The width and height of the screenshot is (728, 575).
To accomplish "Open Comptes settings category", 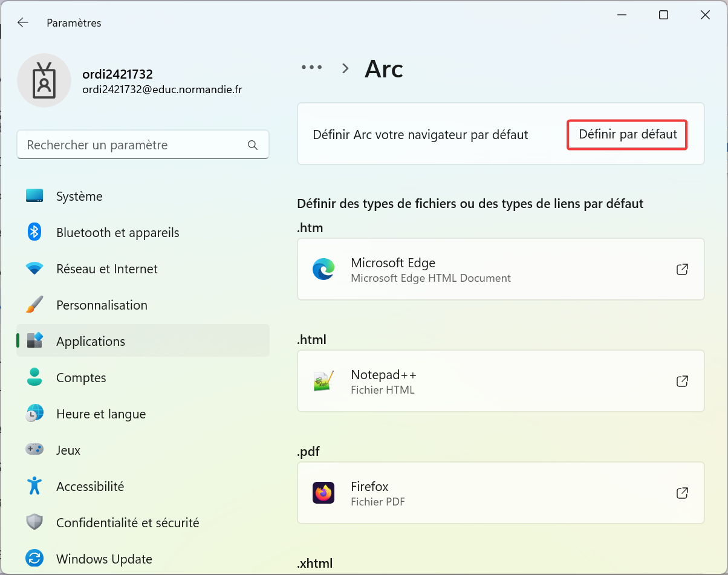I will [143, 377].
